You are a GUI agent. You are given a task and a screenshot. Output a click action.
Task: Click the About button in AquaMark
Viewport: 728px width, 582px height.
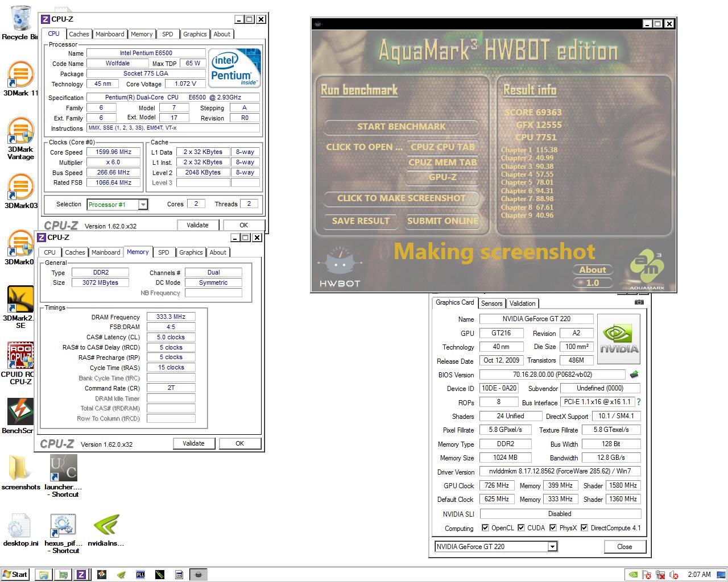coord(593,270)
